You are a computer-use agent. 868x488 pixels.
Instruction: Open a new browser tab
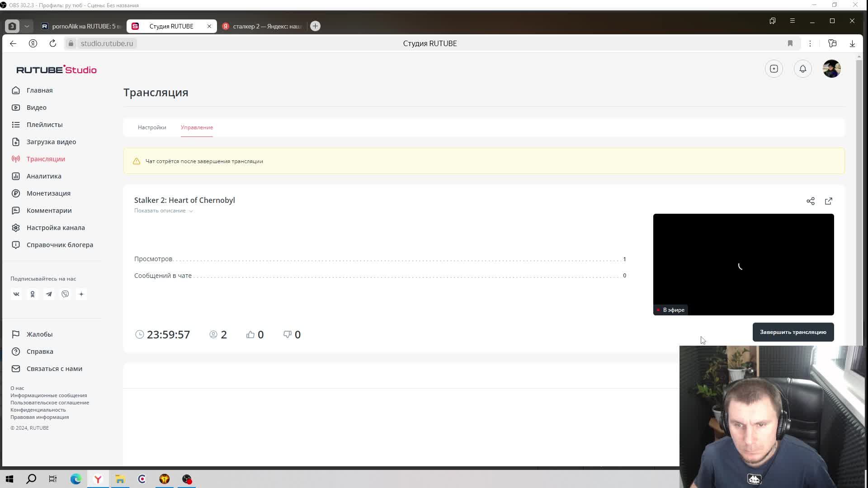coord(316,26)
